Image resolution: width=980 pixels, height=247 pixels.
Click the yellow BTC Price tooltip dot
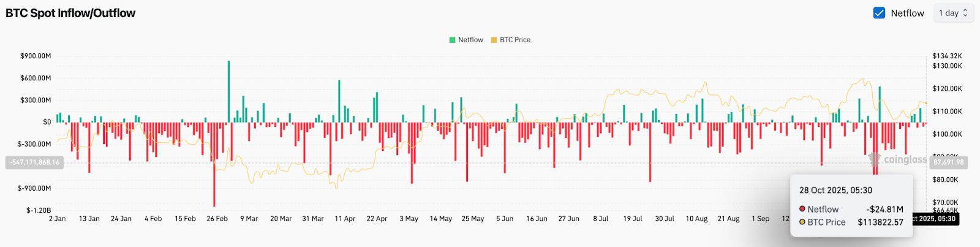pyautogui.click(x=802, y=222)
